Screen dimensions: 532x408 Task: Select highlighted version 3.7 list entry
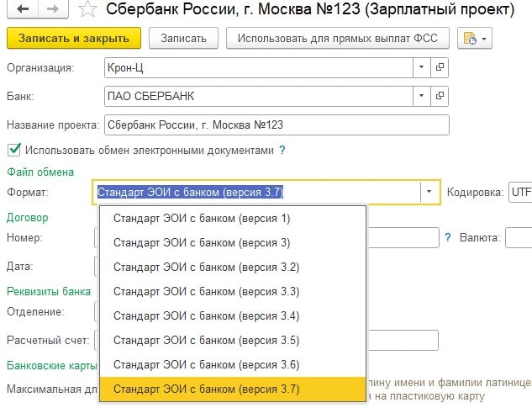[206, 389]
